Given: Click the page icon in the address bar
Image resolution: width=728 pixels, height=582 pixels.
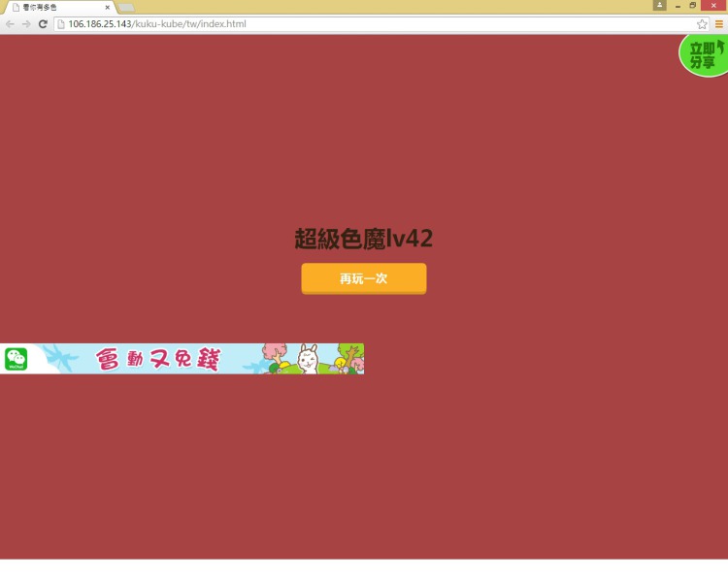Looking at the screenshot, I should click(61, 24).
